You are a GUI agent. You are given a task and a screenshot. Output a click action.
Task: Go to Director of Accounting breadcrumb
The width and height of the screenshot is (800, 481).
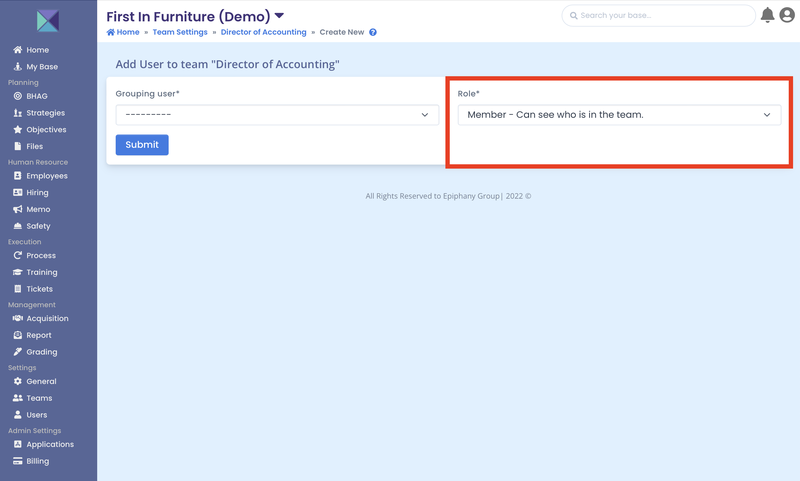(x=263, y=32)
